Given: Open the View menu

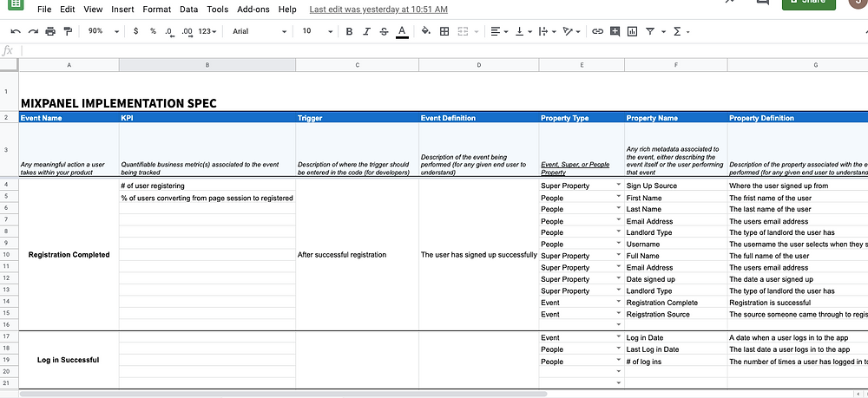Looking at the screenshot, I should tap(93, 10).
